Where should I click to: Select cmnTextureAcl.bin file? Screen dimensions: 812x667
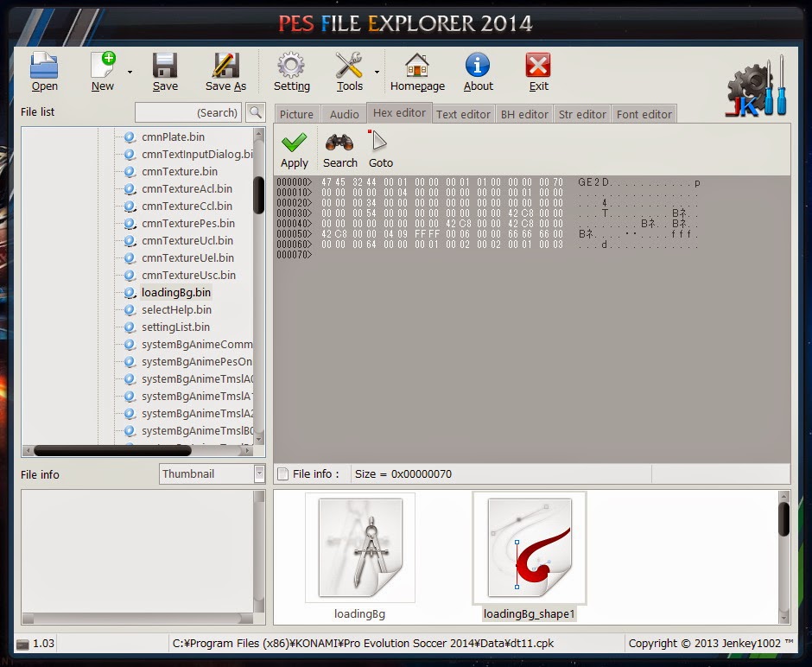[x=187, y=188]
